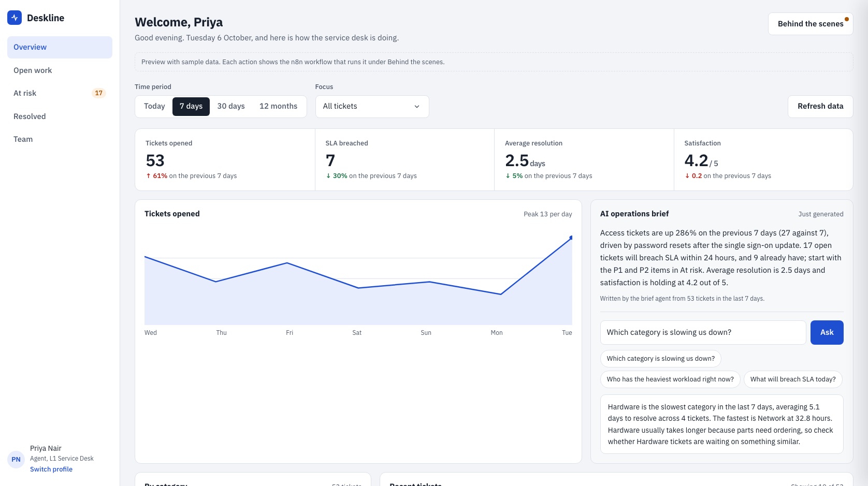Click the '61% on the previous 7 days' text

(191, 176)
